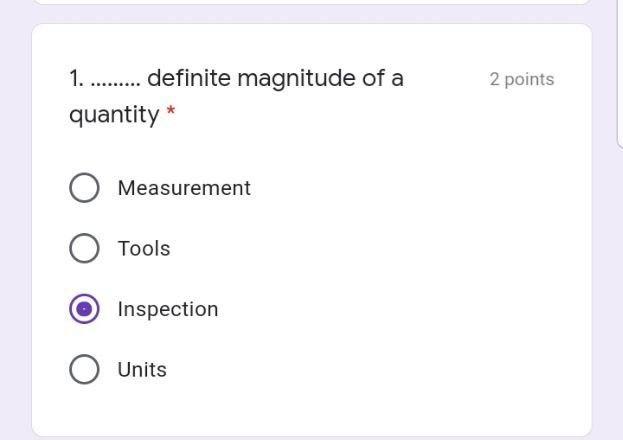
Task: Click the word "quantity" in the question
Action: [x=113, y=115]
